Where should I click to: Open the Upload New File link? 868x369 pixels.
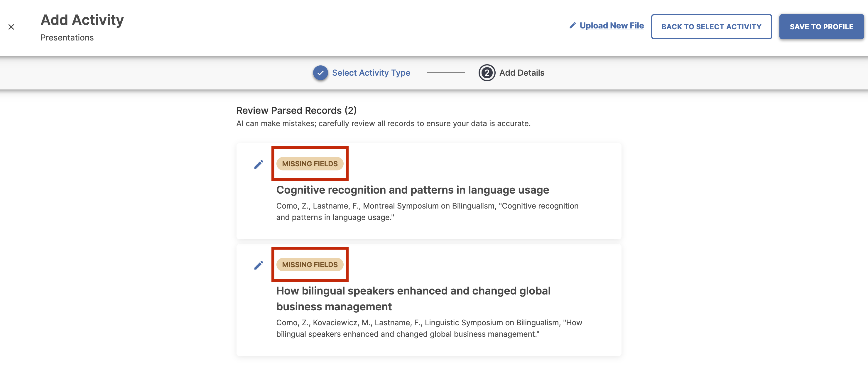point(612,26)
